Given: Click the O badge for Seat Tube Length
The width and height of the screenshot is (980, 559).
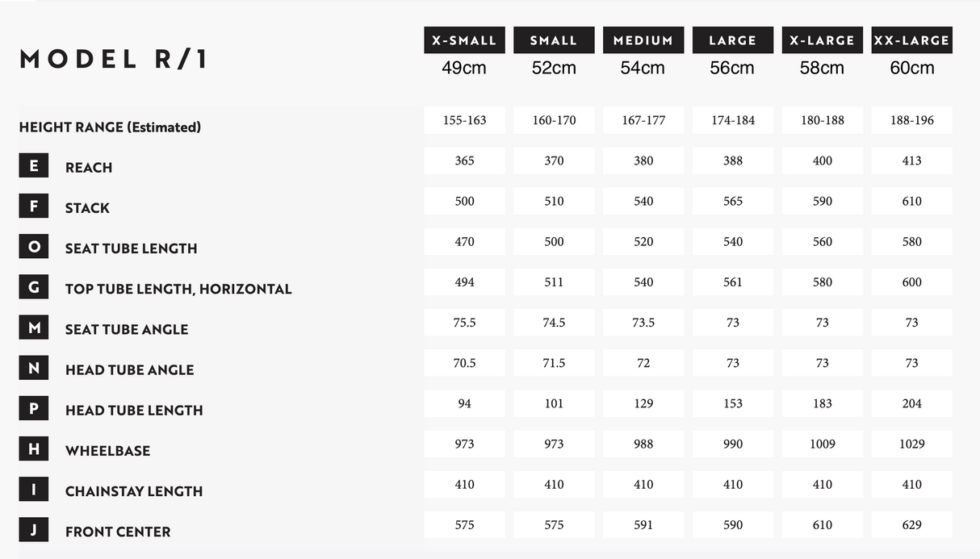Looking at the screenshot, I should pyautogui.click(x=34, y=247).
